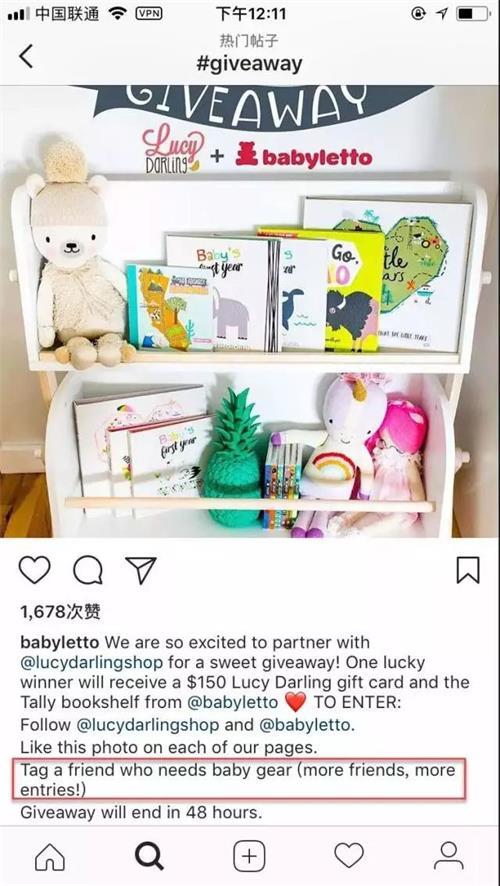The width and height of the screenshot is (500, 886).
Task: Open first @lucydarlingshop mention in caption
Action: click(92, 663)
